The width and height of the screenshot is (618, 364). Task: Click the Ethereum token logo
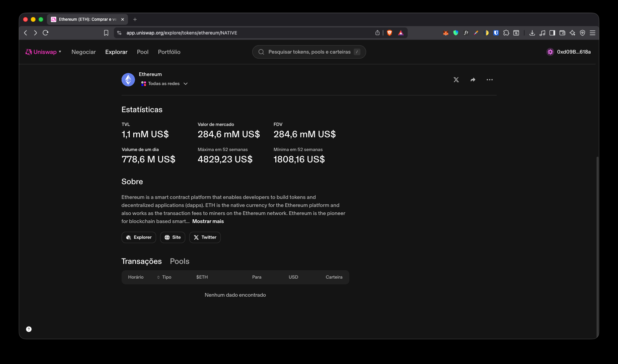coord(128,80)
